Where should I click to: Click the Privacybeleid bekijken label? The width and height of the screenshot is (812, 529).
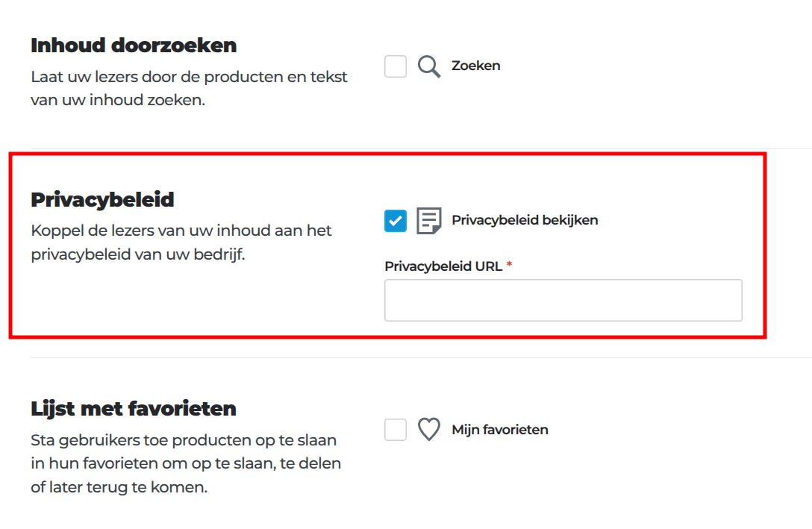[525, 220]
